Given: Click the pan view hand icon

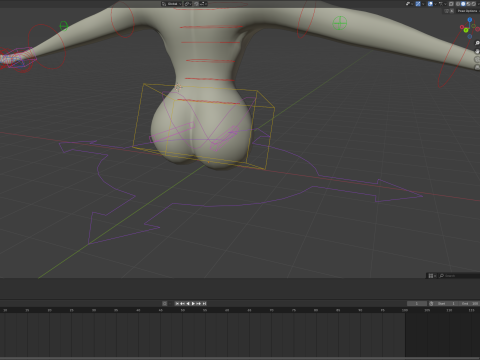Looking at the screenshot, I should (x=477, y=51).
